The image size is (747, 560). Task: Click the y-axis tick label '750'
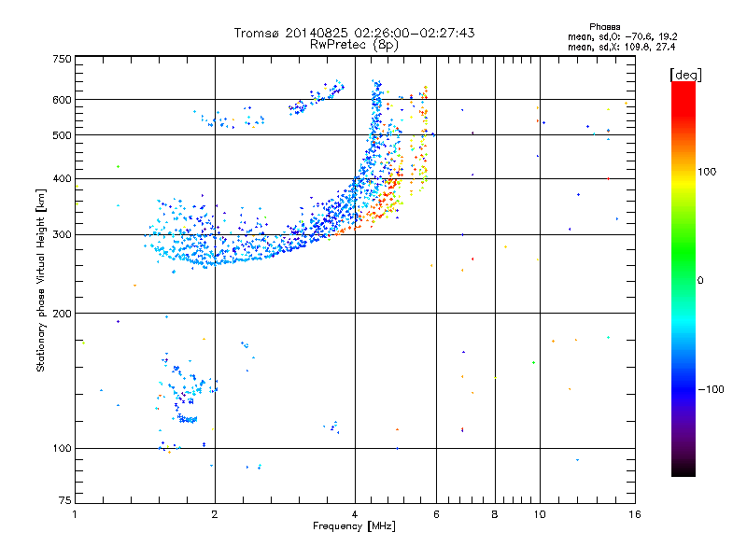tap(62, 59)
